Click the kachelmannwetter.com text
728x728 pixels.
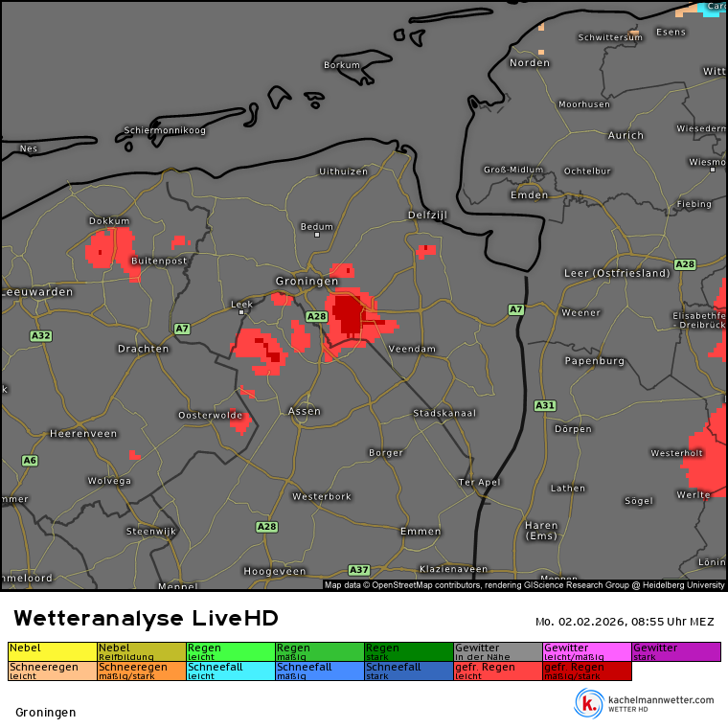(x=661, y=700)
